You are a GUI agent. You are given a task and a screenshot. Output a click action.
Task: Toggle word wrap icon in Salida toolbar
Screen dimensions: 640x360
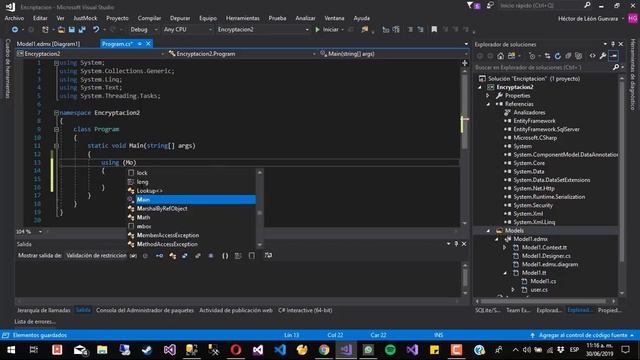(x=268, y=256)
